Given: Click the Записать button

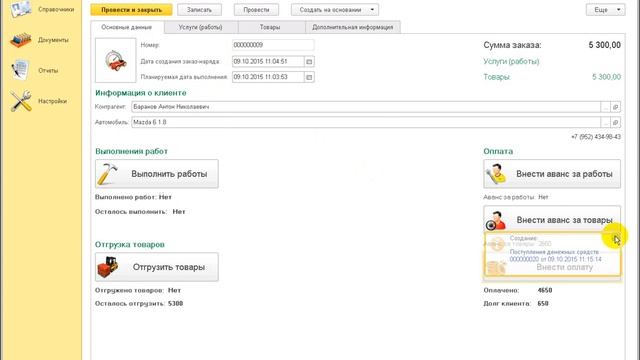Looking at the screenshot, I should pyautogui.click(x=200, y=10).
